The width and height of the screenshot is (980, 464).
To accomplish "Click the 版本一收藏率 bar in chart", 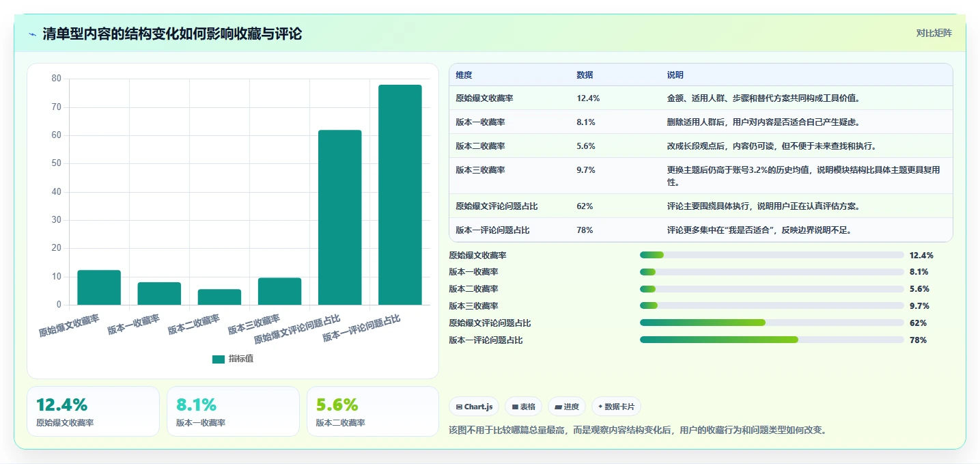I will (159, 293).
